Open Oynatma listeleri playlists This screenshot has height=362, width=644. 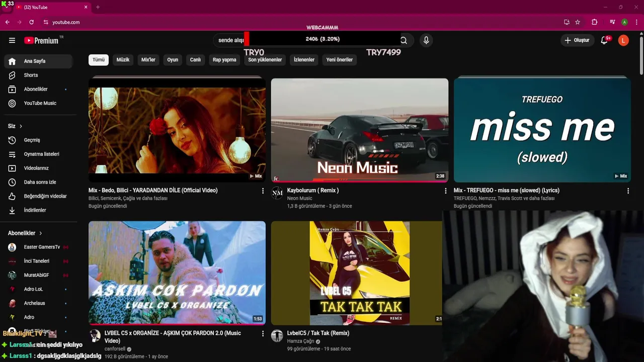[x=39, y=154]
